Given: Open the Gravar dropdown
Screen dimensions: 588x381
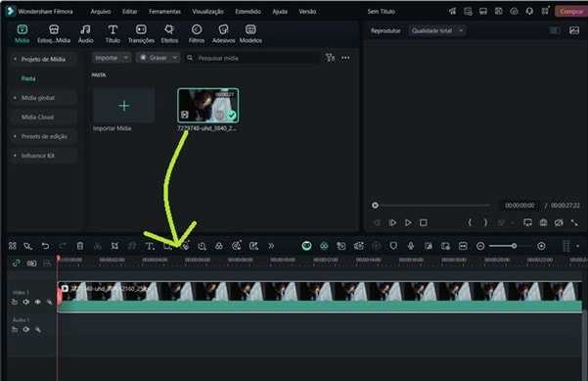Looking at the screenshot, I should tap(158, 58).
